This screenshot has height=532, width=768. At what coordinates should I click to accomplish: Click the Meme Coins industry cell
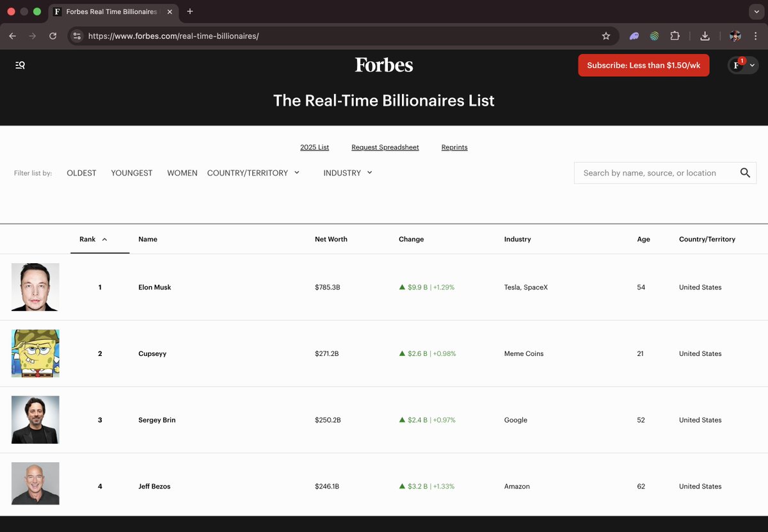(524, 353)
